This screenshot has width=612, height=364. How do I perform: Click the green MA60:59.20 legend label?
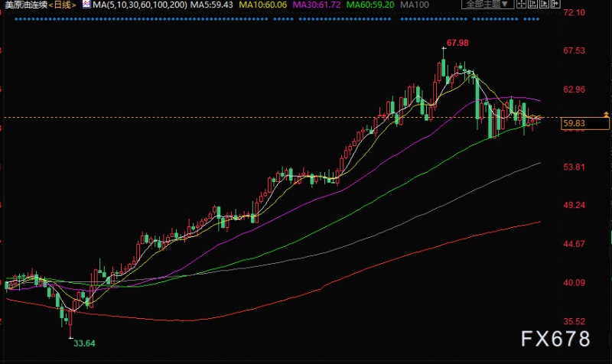point(370,5)
